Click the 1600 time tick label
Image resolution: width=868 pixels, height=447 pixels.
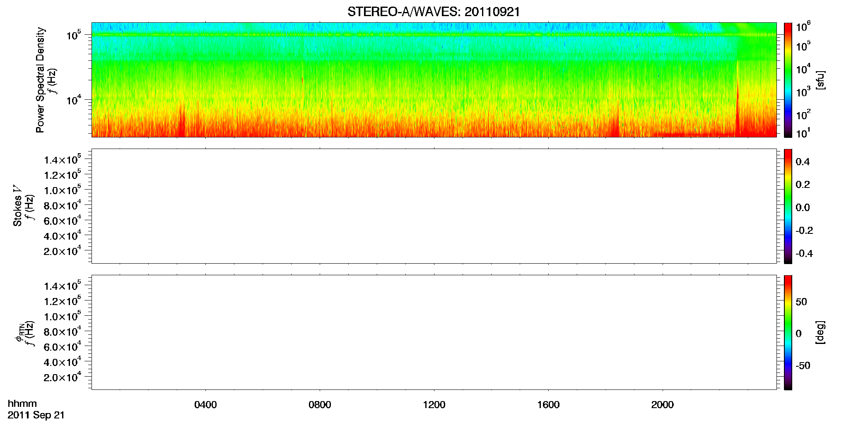pos(548,405)
